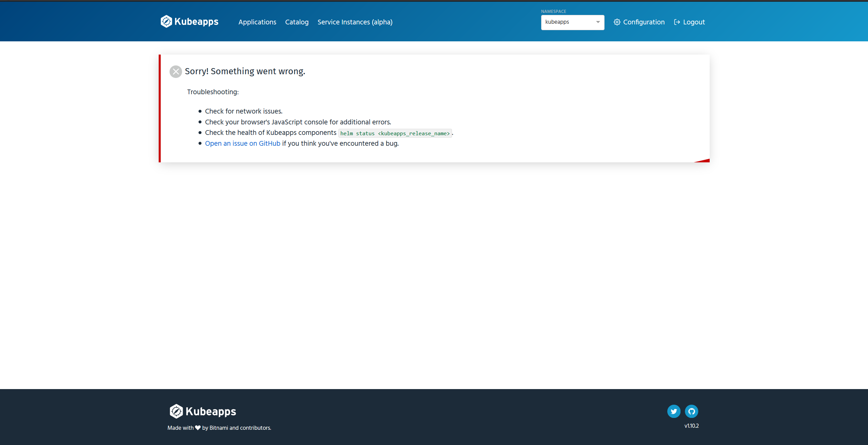Click the namespace dropdown arrow
Viewport: 868px width, 445px height.
[597, 22]
